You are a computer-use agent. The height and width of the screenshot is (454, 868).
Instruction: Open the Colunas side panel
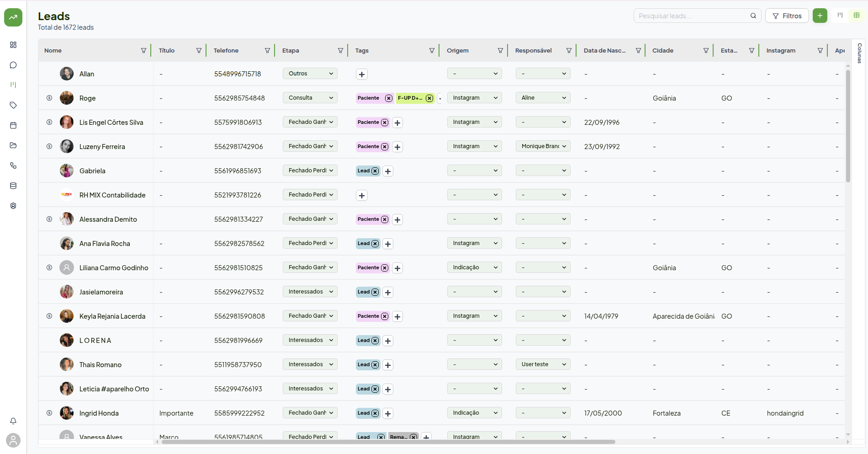pyautogui.click(x=859, y=53)
